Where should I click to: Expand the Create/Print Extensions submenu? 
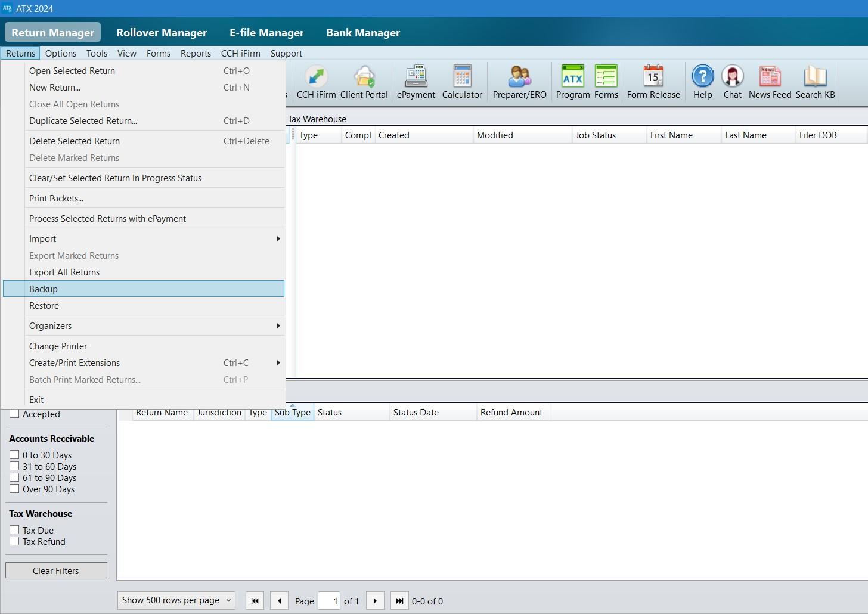pos(144,362)
